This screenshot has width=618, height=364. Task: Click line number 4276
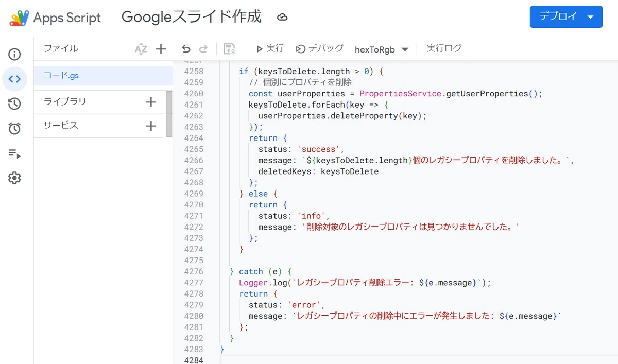(x=194, y=271)
